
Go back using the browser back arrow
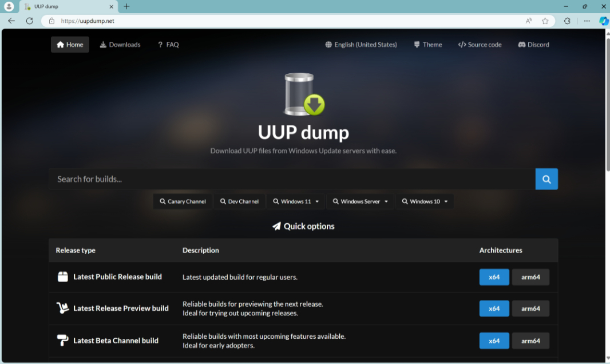[11, 21]
